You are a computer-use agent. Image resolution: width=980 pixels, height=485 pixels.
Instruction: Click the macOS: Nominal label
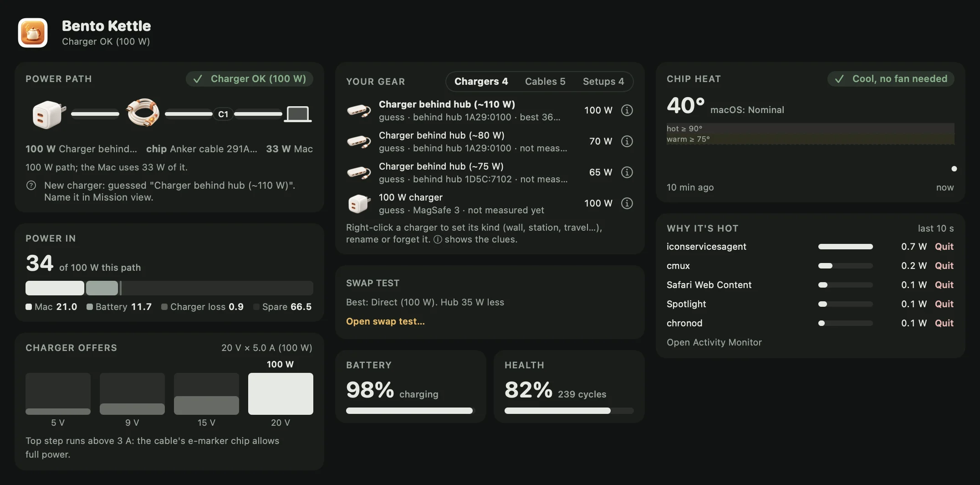[747, 110]
